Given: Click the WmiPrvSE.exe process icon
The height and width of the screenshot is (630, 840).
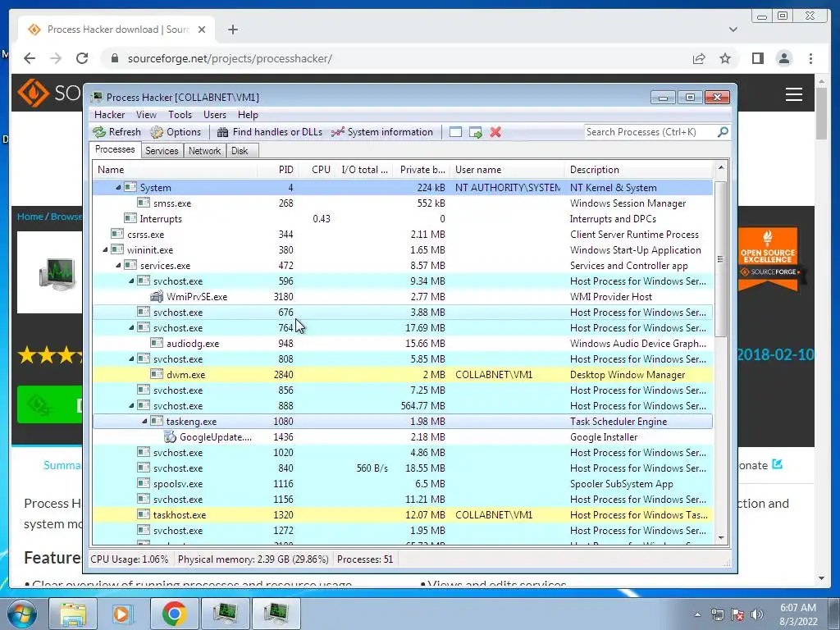Looking at the screenshot, I should 157,296.
